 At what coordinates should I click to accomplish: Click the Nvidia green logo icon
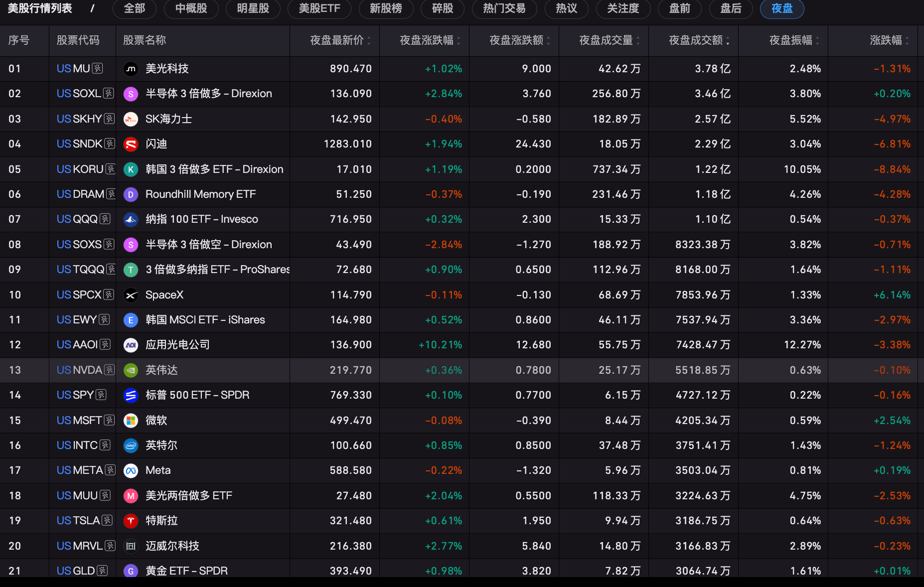pos(131,370)
